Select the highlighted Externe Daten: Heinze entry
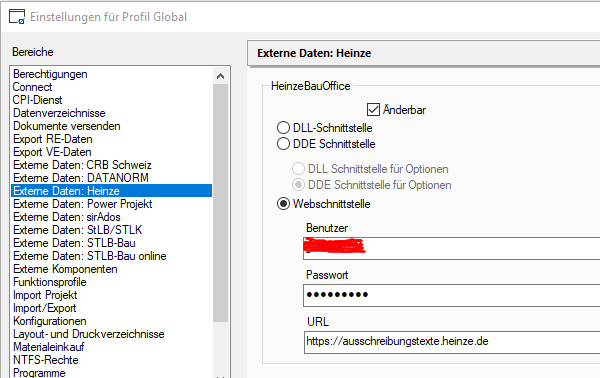Image resolution: width=600 pixels, height=378 pixels. click(111, 191)
